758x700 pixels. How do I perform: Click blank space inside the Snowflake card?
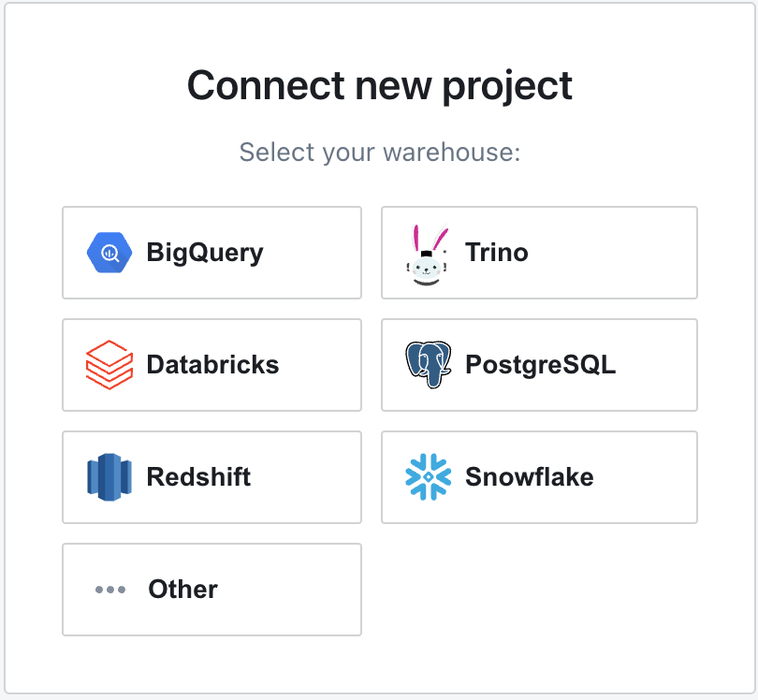pos(646,477)
